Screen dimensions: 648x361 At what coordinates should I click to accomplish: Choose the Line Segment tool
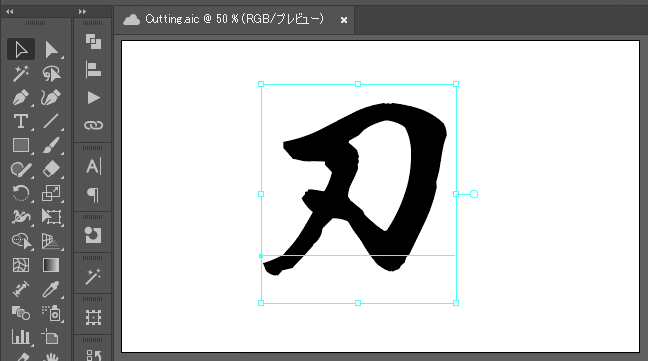[x=52, y=121]
